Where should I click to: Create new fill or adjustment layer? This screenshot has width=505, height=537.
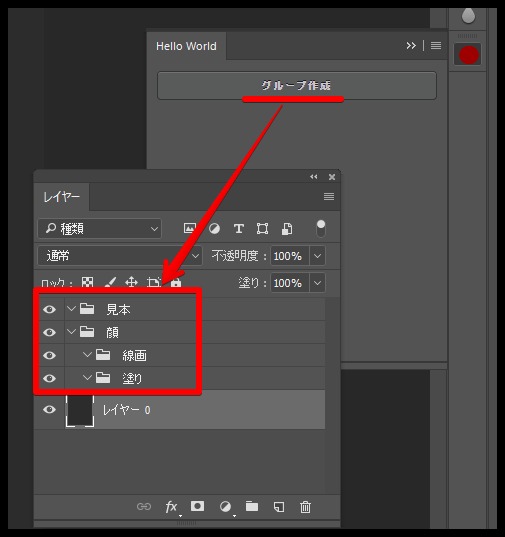[x=225, y=507]
